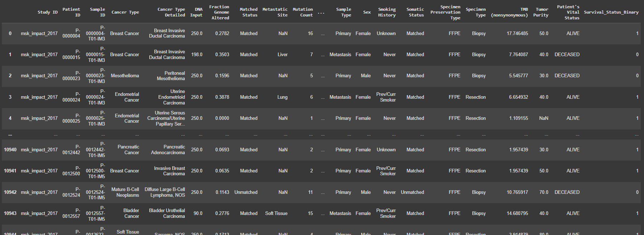Click the Smoking History column header
Viewport: 644px width, 235px height.
pos(387,12)
